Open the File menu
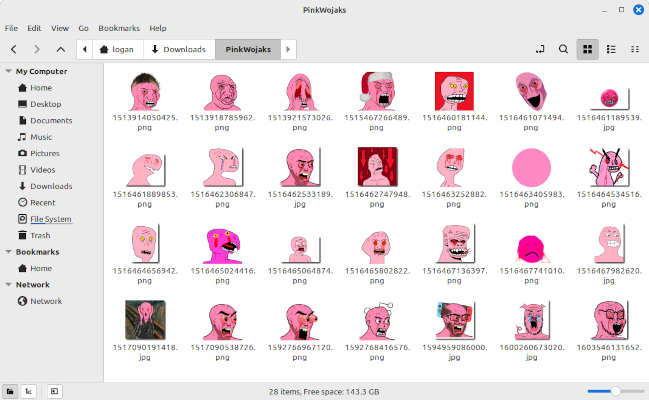 pos(11,28)
